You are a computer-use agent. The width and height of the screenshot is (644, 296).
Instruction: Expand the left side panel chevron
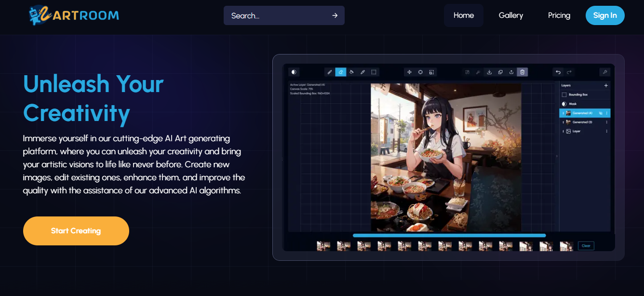[x=283, y=159]
